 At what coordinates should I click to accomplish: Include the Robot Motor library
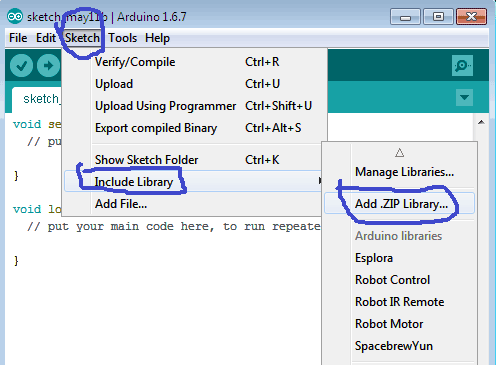pos(399,324)
